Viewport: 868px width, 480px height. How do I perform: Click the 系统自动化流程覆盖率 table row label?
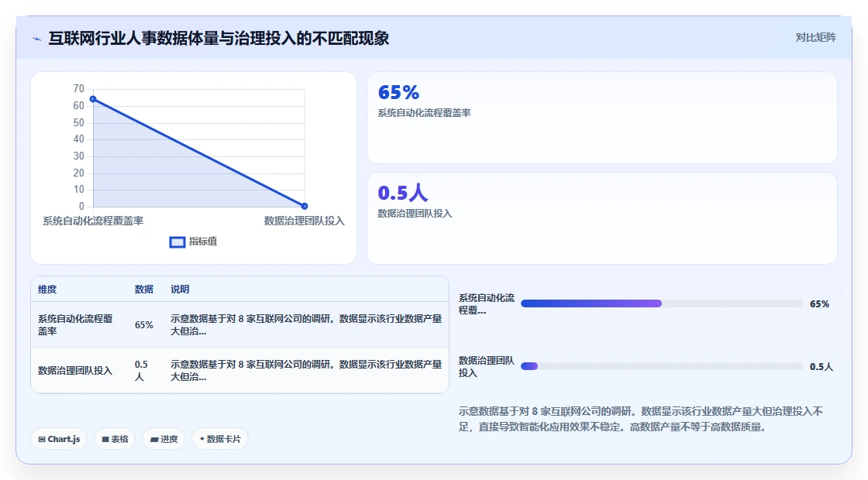pyautogui.click(x=75, y=324)
